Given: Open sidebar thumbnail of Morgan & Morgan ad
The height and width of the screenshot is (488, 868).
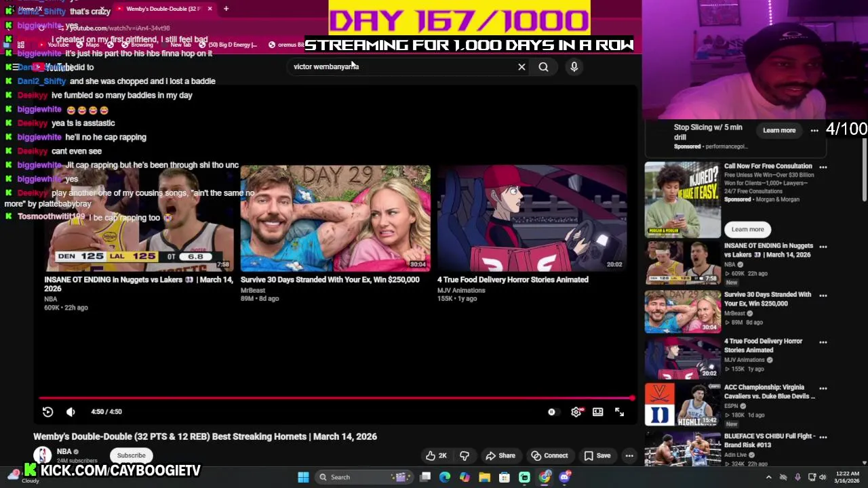Looking at the screenshot, I should point(682,200).
